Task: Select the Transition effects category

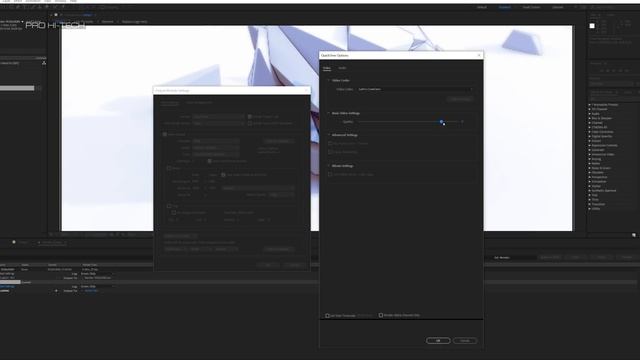Action: click(x=598, y=204)
